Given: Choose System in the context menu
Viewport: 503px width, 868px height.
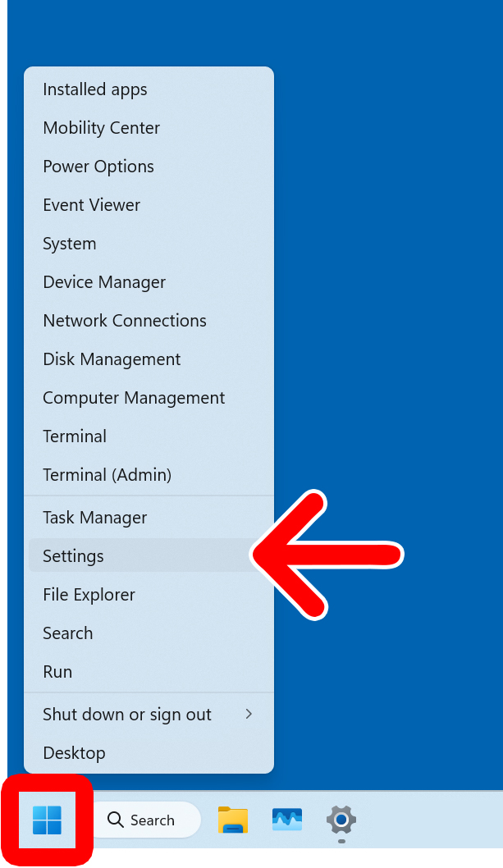Looking at the screenshot, I should [70, 244].
